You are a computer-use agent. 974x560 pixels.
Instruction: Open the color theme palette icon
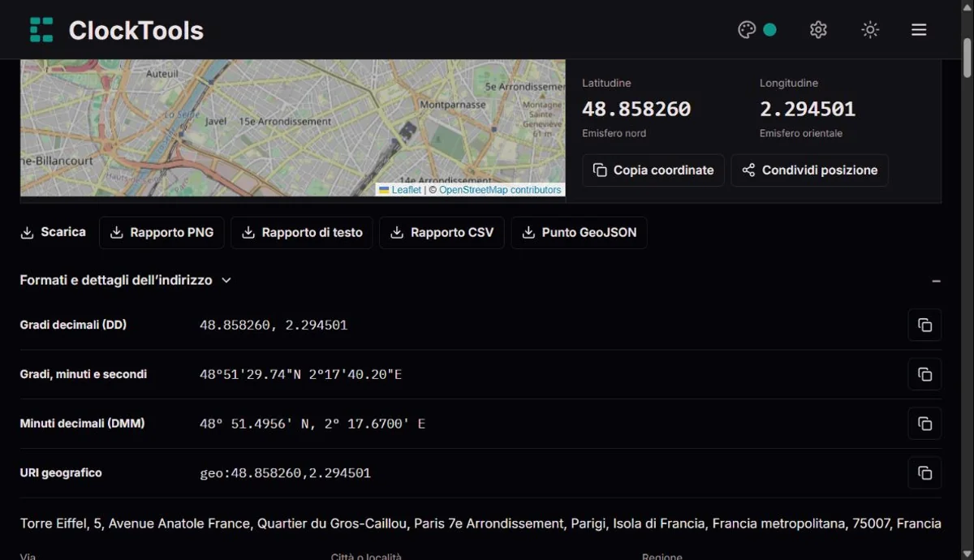point(747,30)
